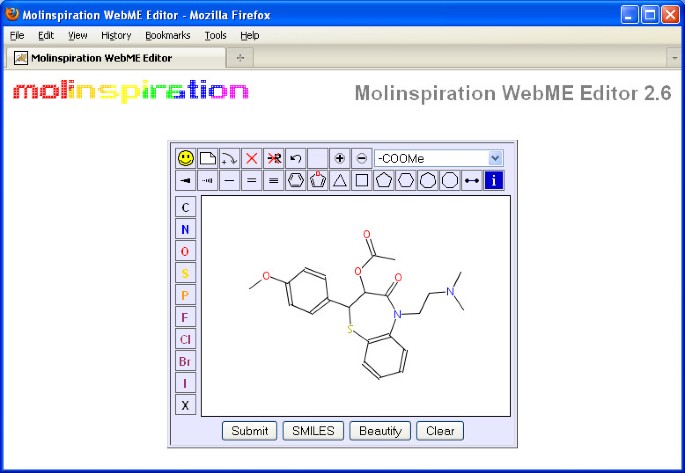The height and width of the screenshot is (473, 685).
Task: Click the SMILES button
Action: tap(313, 431)
